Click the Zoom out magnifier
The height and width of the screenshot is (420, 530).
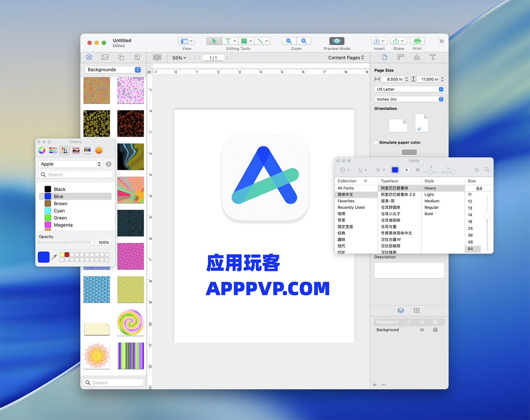click(x=289, y=41)
